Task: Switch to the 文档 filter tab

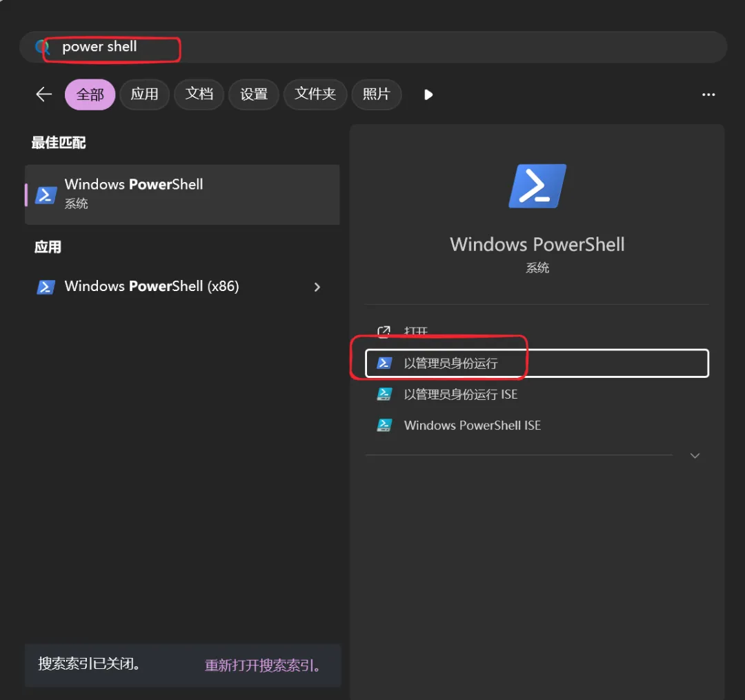Action: pyautogui.click(x=199, y=94)
